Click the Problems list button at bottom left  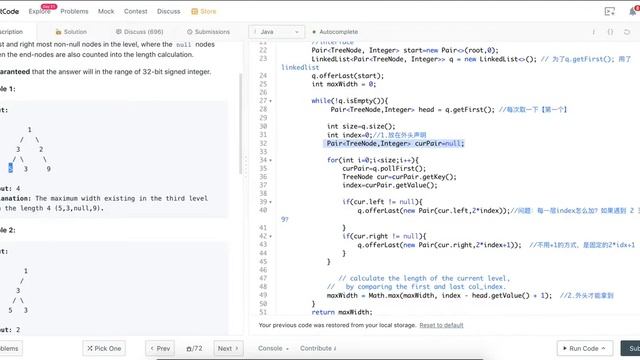11,349
